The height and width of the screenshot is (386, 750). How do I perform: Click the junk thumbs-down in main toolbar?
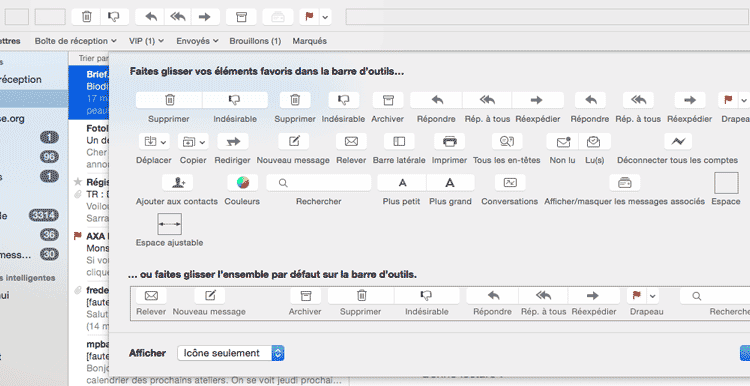(114, 17)
